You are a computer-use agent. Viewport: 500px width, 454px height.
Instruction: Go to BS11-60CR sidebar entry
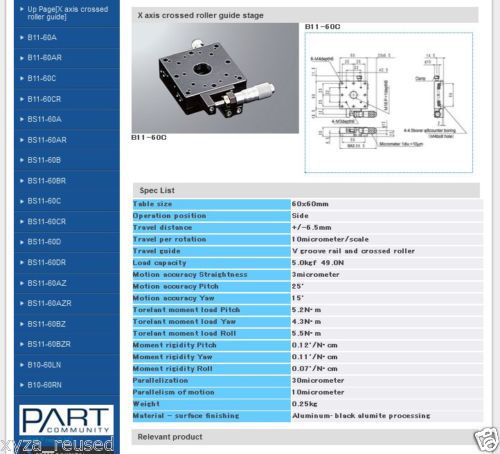pyautogui.click(x=47, y=222)
